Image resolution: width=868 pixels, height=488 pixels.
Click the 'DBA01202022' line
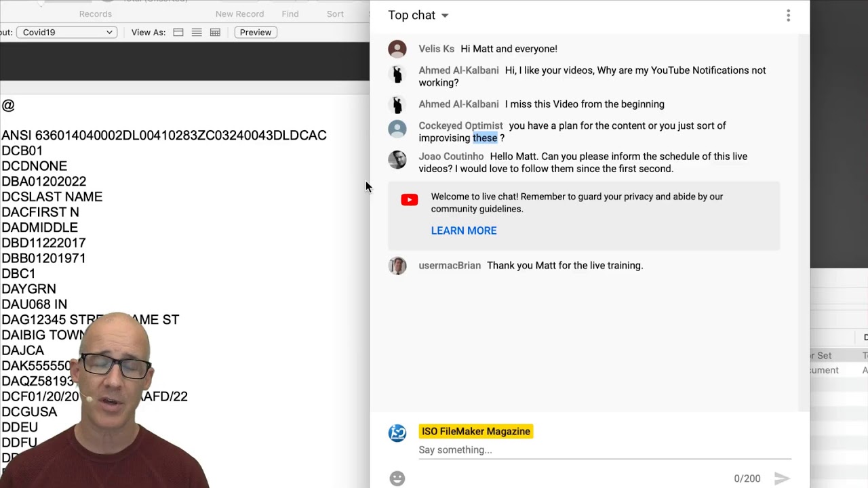44,182
